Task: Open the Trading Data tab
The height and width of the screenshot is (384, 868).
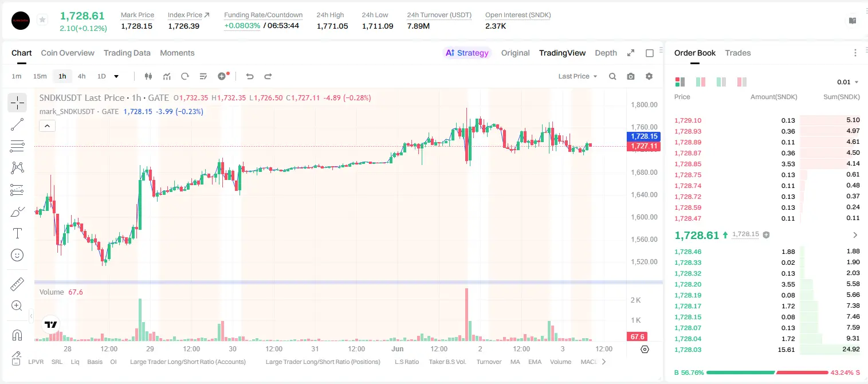Action: pos(127,53)
